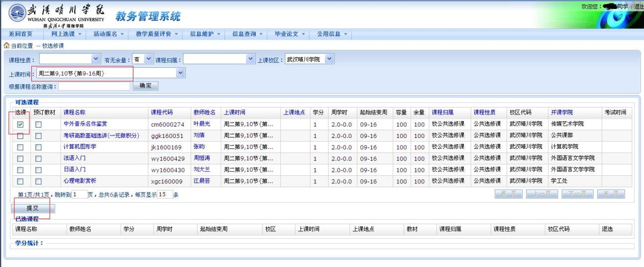
Task: Click teacher name 刘倩
Action: tap(199, 135)
